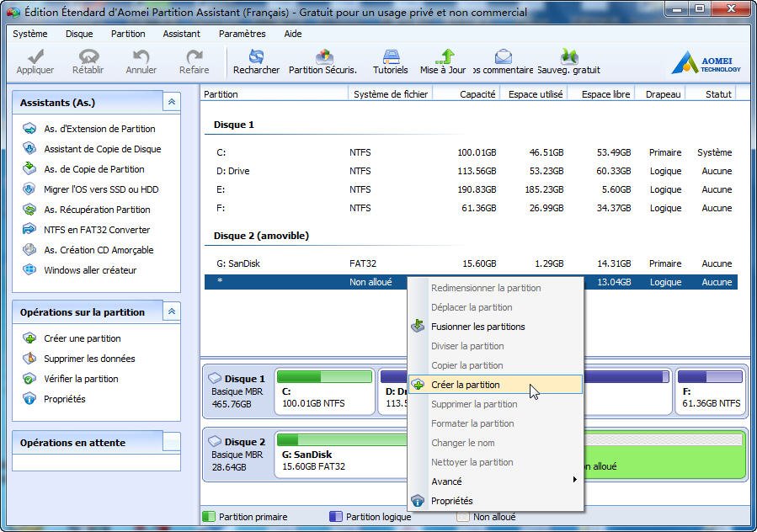Image resolution: width=757 pixels, height=532 pixels.
Task: Click the Sauveg. gratuit toolbar icon
Action: (x=569, y=56)
